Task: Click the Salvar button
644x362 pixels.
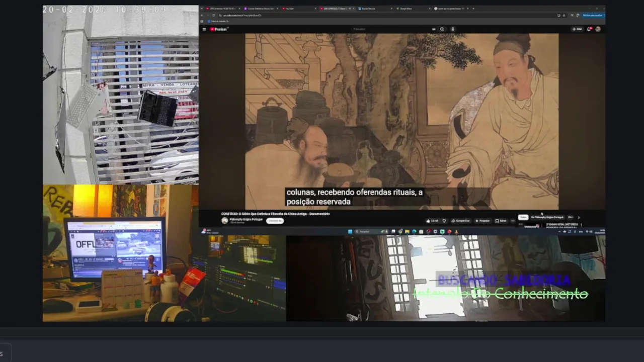Action: [x=501, y=221]
